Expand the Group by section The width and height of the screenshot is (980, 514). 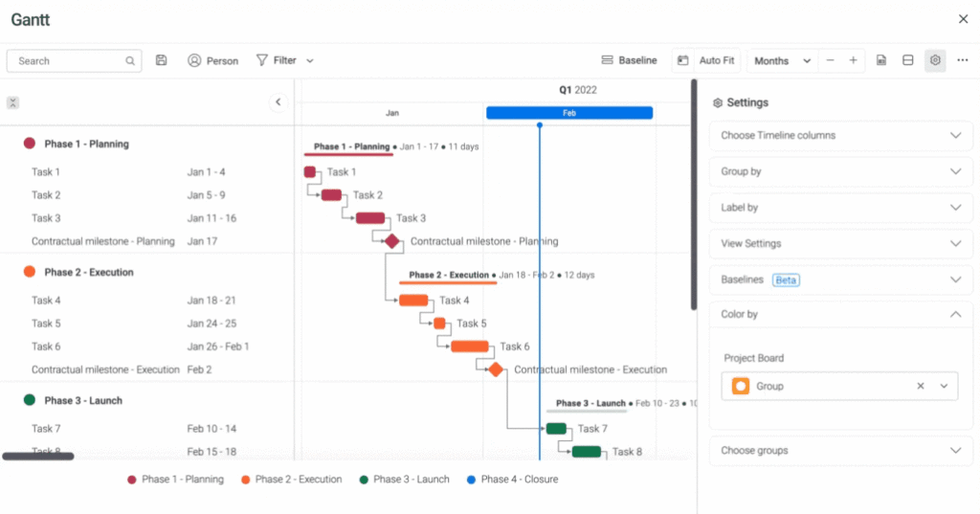click(x=840, y=171)
